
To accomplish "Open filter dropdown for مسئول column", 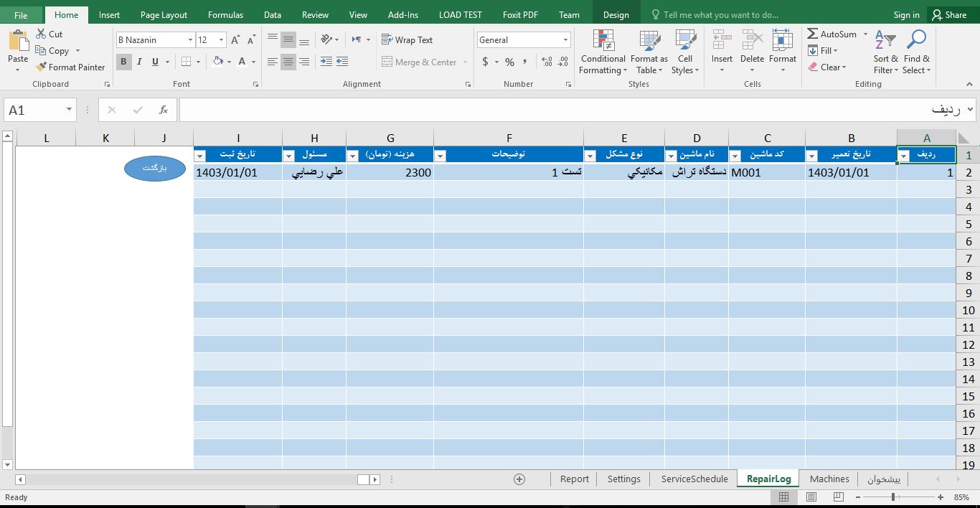I will pos(288,156).
